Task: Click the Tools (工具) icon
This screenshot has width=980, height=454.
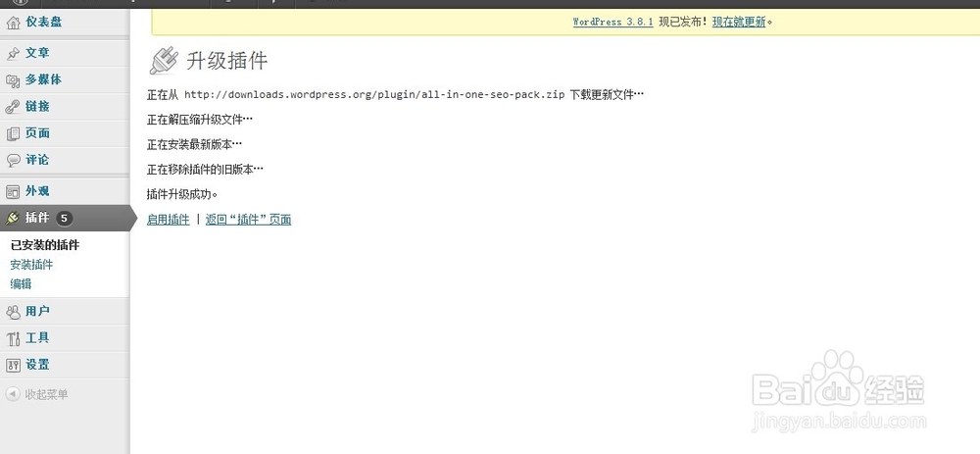Action: 13,338
